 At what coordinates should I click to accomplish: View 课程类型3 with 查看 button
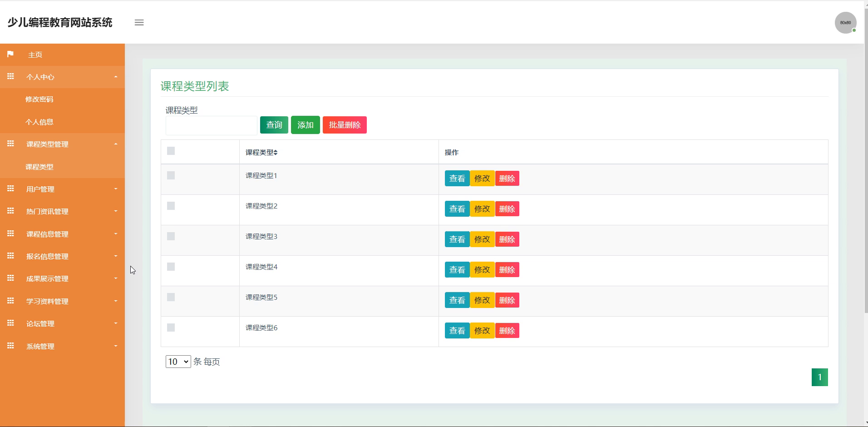pyautogui.click(x=457, y=239)
